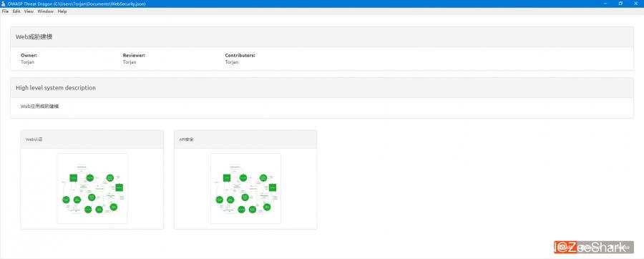Click the Web威胁建模 model title heading

tap(34, 37)
